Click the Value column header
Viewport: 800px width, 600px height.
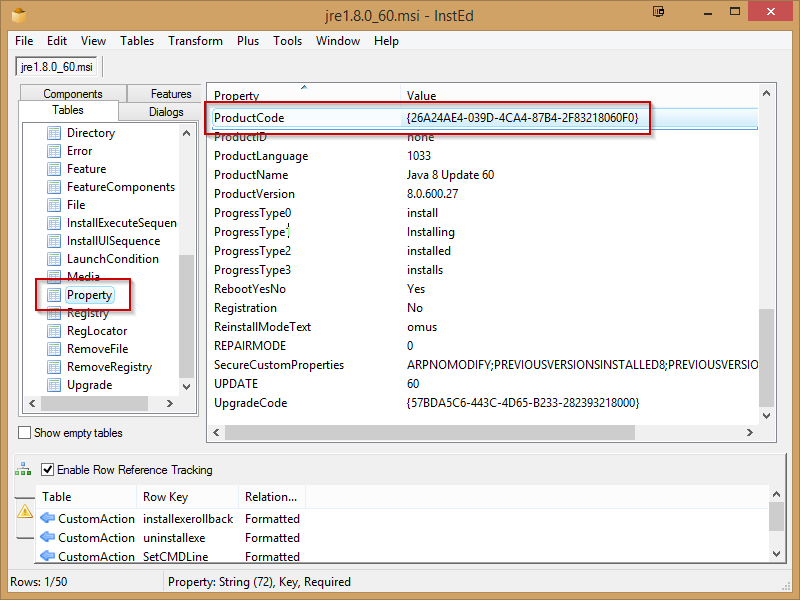point(419,95)
